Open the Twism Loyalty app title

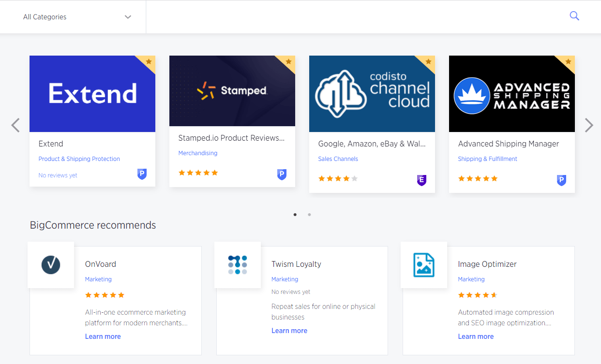coord(296,264)
